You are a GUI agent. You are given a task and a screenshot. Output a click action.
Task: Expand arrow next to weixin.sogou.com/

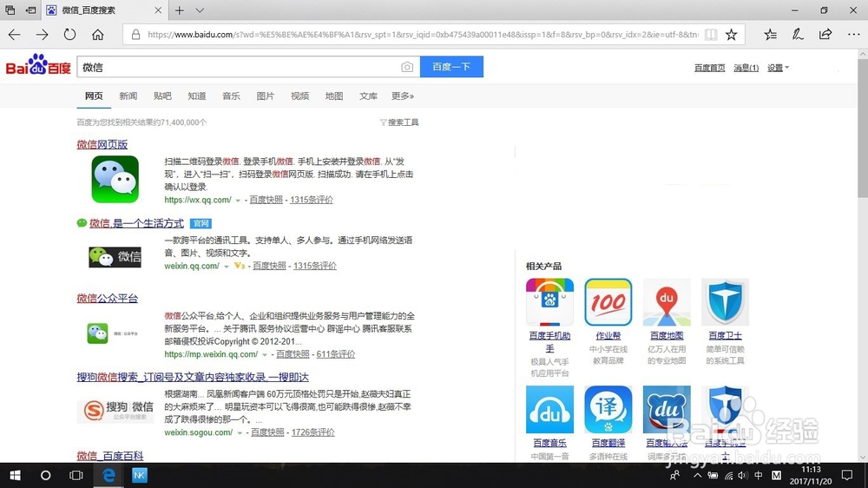tap(240, 432)
